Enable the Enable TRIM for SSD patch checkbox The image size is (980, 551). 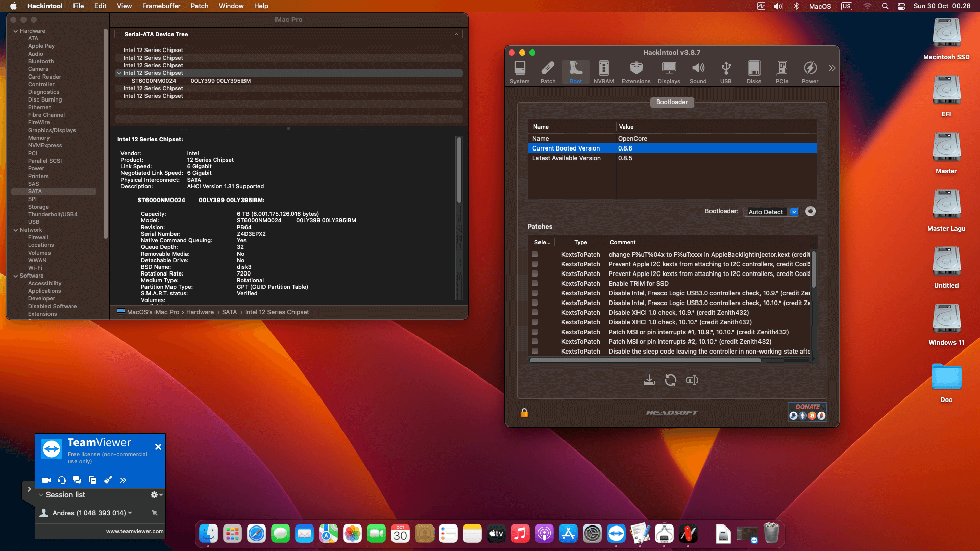point(535,284)
